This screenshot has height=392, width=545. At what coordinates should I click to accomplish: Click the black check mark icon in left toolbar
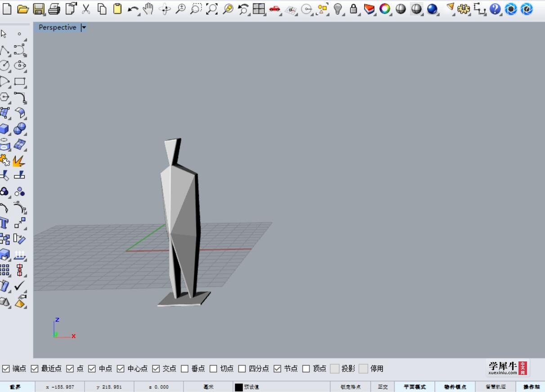(19, 285)
